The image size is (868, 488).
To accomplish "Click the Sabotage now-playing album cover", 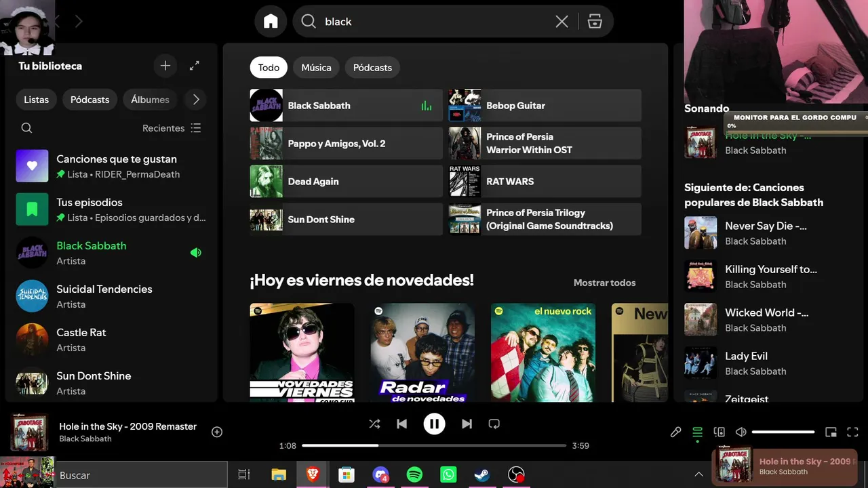I will click(29, 432).
